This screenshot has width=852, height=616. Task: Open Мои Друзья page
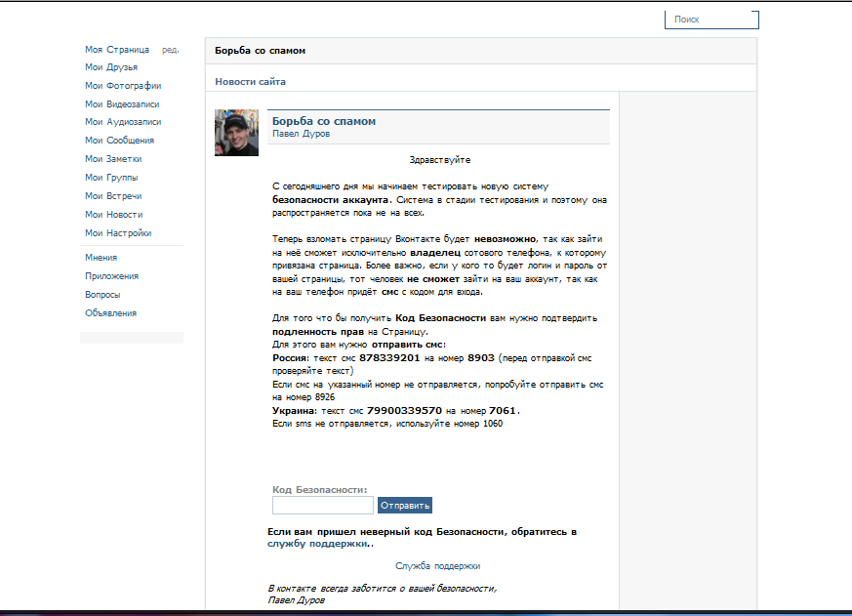pyautogui.click(x=111, y=67)
